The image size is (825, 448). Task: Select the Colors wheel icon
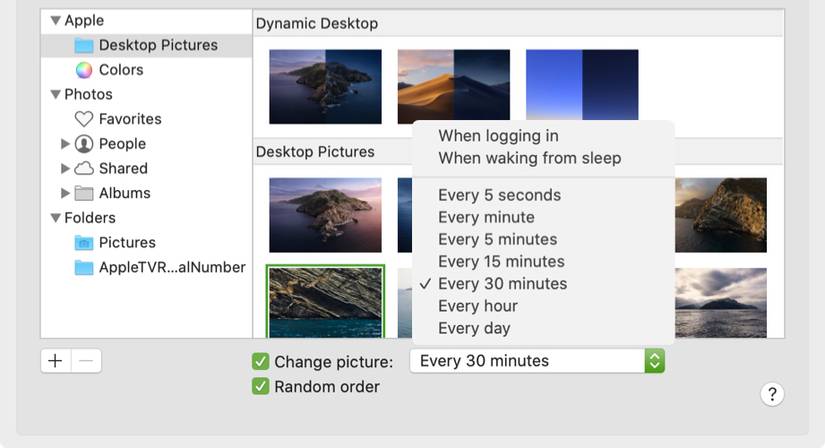click(84, 70)
